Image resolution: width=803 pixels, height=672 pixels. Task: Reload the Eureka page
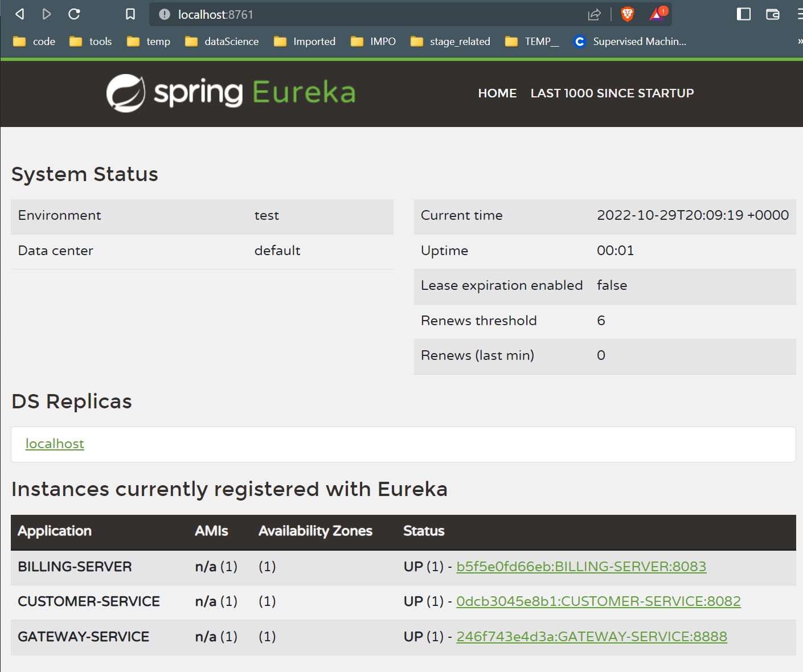coord(74,14)
